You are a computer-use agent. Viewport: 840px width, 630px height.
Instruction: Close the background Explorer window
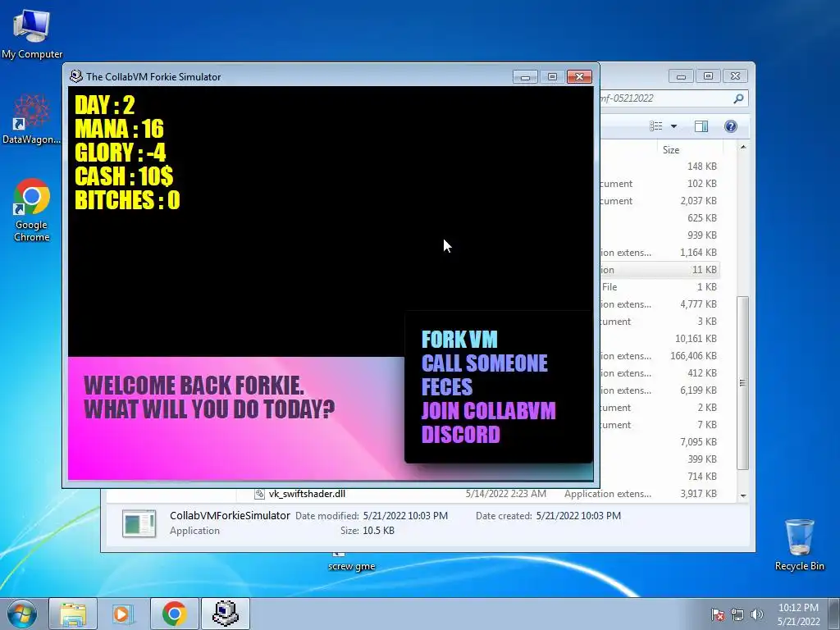pyautogui.click(x=735, y=76)
